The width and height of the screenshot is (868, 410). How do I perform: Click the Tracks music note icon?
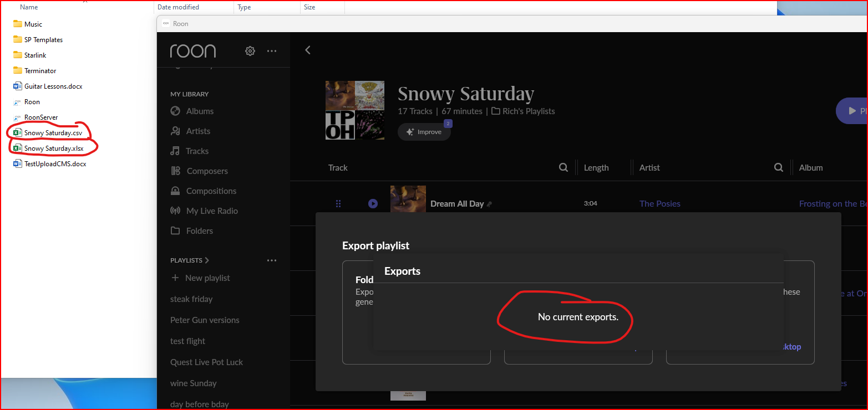[x=175, y=151]
